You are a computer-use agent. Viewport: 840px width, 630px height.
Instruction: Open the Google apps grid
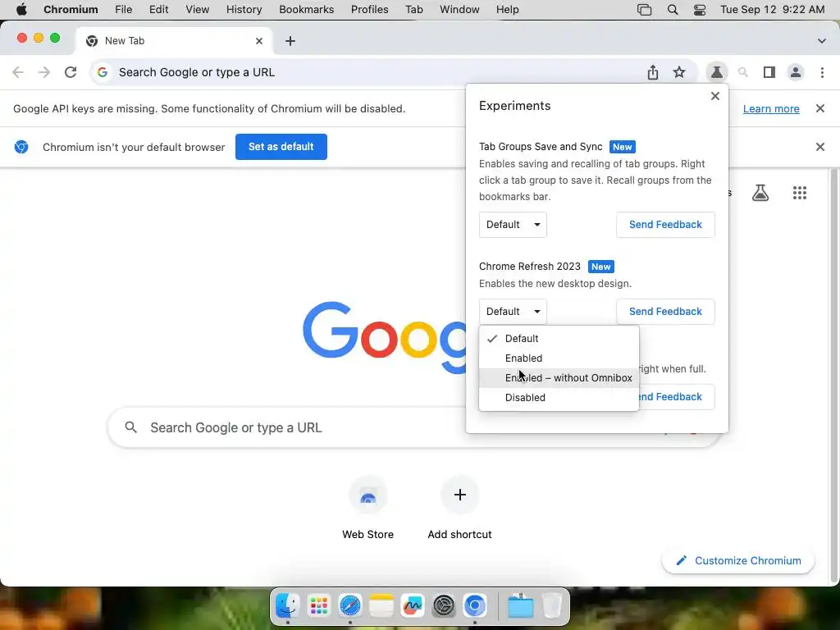pos(800,193)
